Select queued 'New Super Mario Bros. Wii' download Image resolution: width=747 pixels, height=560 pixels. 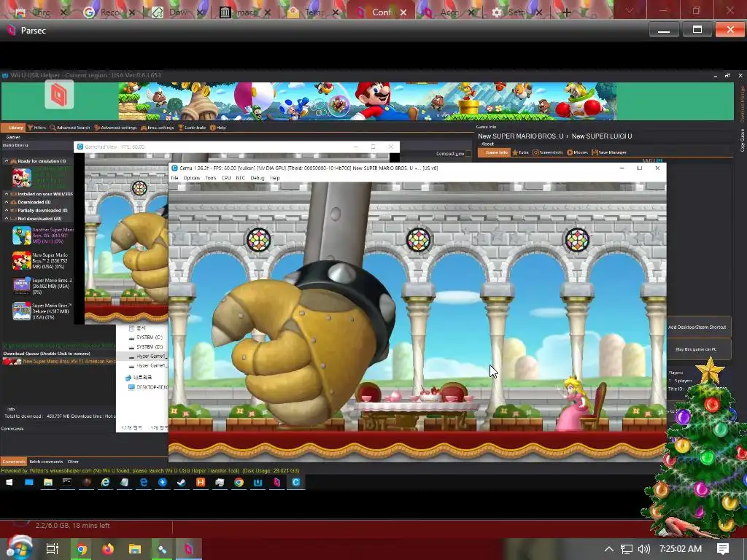click(x=59, y=362)
